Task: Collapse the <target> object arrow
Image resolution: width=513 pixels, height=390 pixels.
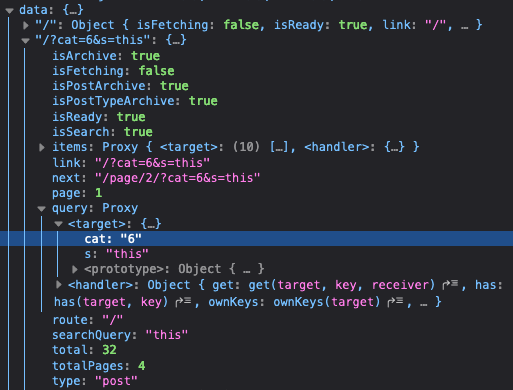Action: coord(58,224)
